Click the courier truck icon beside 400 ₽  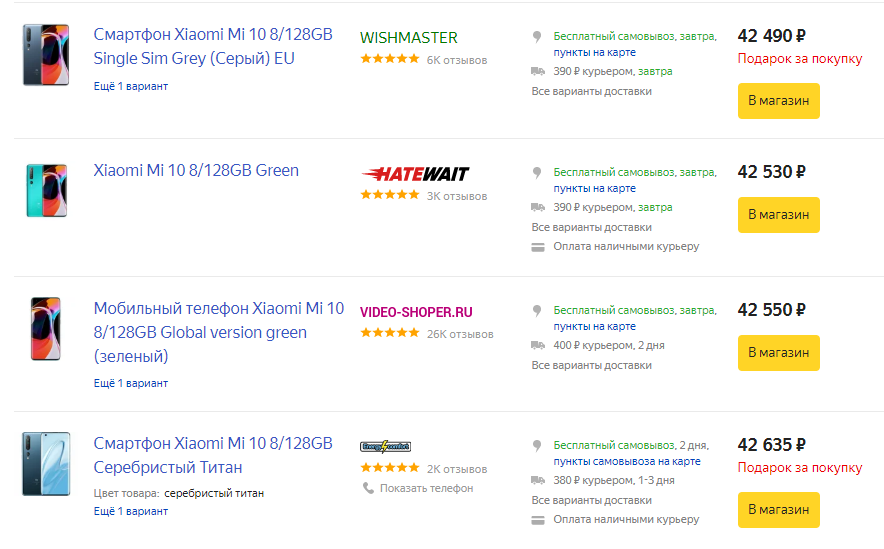click(x=538, y=345)
